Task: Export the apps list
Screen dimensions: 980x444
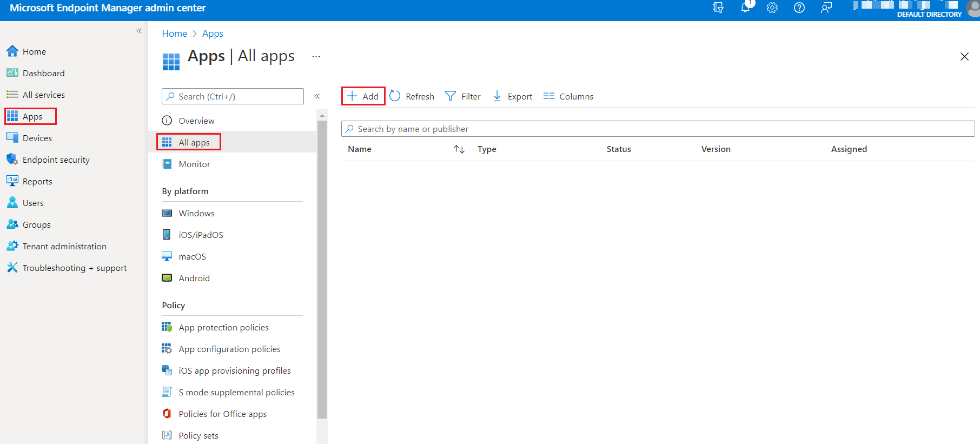Action: coord(513,96)
